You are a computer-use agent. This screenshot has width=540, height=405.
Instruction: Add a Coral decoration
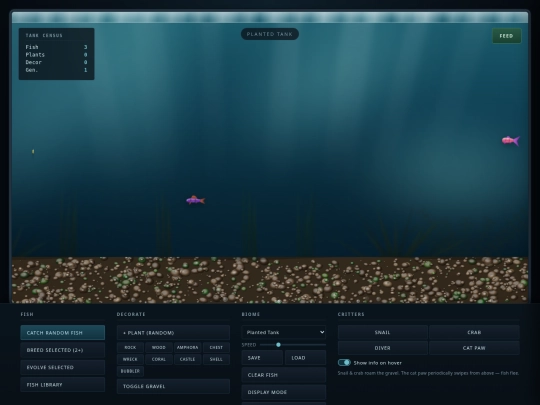coord(159,359)
